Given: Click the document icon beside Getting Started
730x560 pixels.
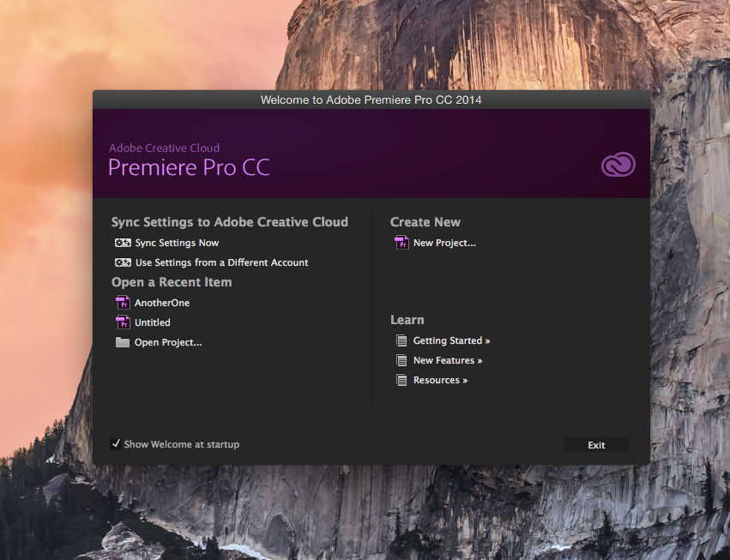Looking at the screenshot, I should 401,340.
